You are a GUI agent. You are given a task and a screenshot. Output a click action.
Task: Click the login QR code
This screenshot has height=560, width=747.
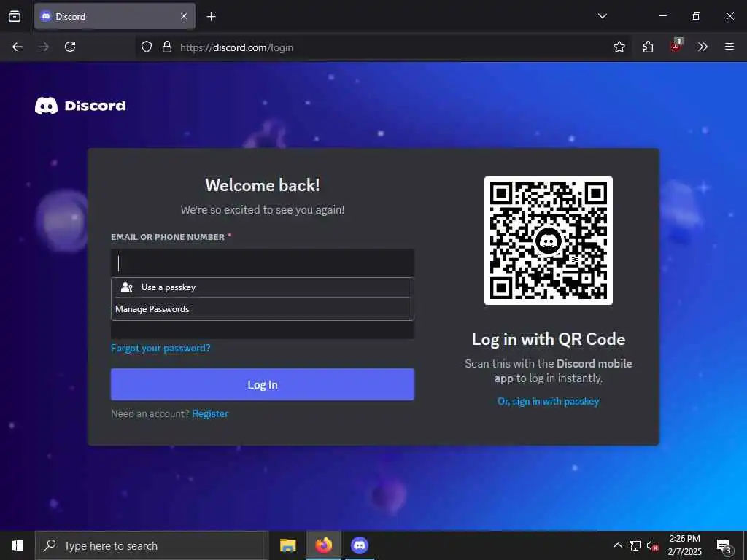click(x=549, y=241)
